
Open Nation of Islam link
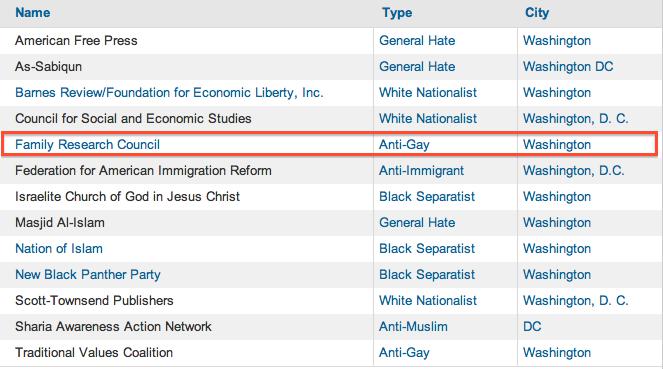[59, 249]
